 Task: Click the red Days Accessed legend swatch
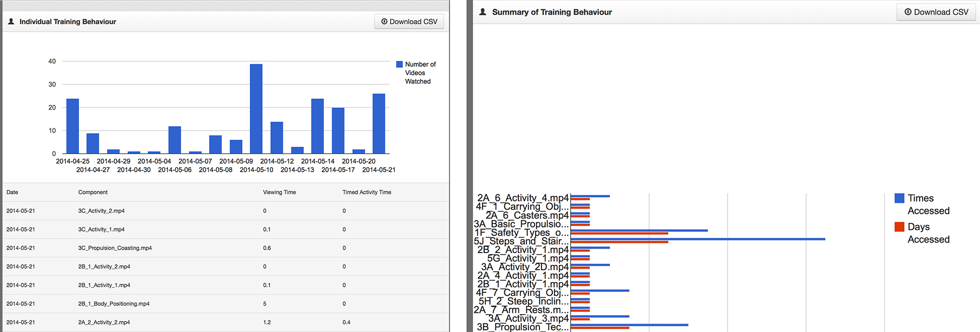900,227
